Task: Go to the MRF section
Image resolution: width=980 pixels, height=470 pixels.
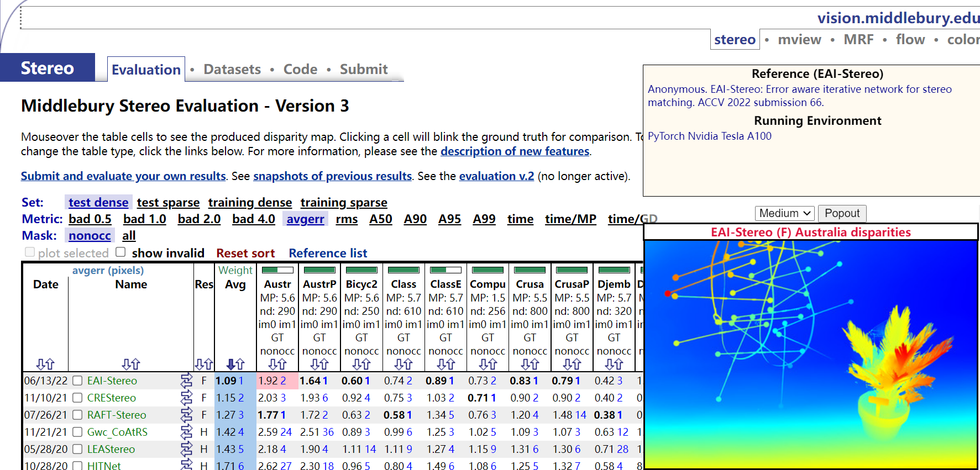Action: (858, 40)
